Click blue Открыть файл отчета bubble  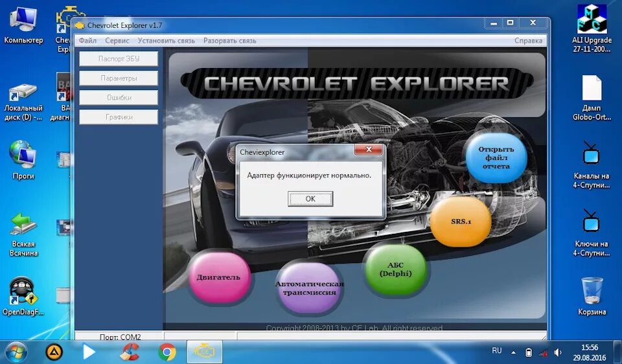(x=496, y=158)
